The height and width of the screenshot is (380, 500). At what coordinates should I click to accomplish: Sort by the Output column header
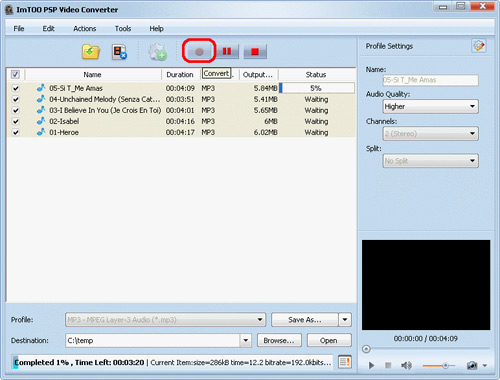[x=258, y=74]
